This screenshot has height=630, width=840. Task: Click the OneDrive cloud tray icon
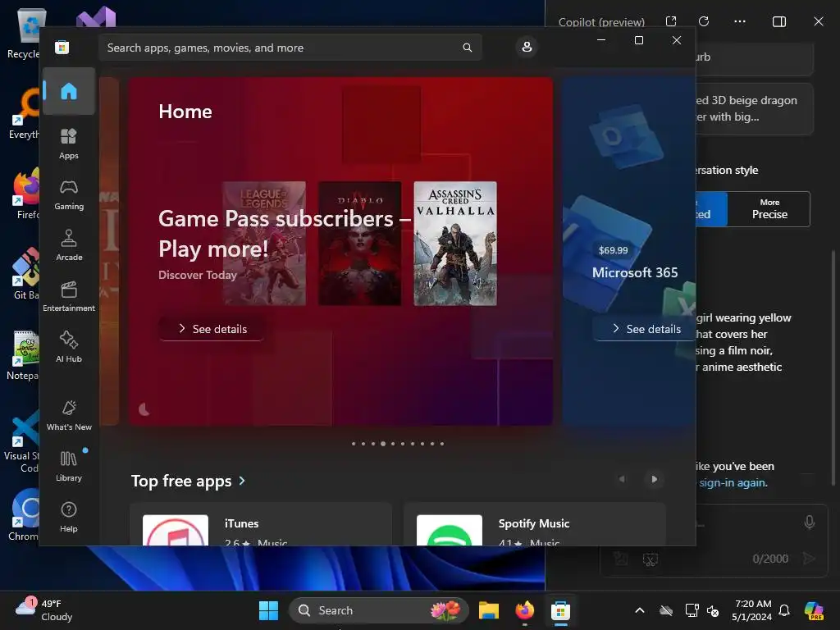point(666,610)
